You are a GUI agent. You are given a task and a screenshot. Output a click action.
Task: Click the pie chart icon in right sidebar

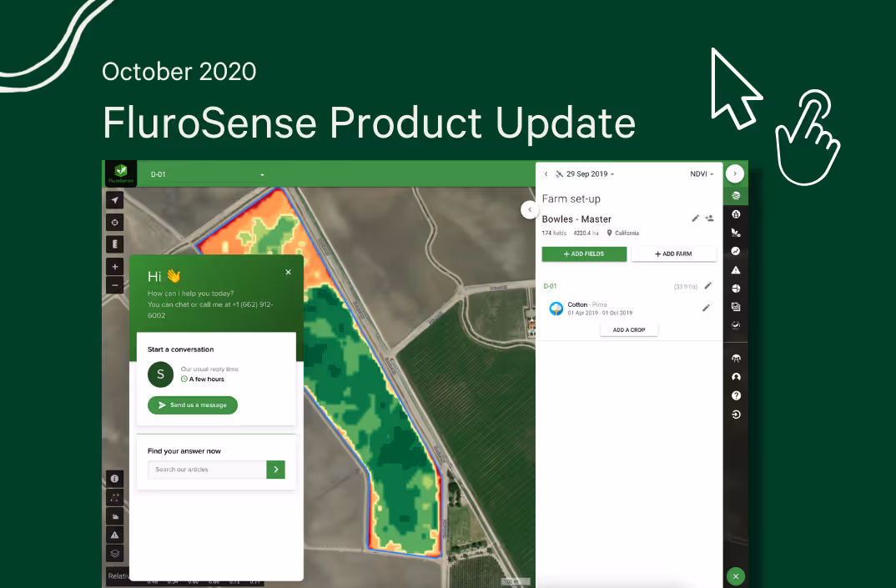[736, 289]
